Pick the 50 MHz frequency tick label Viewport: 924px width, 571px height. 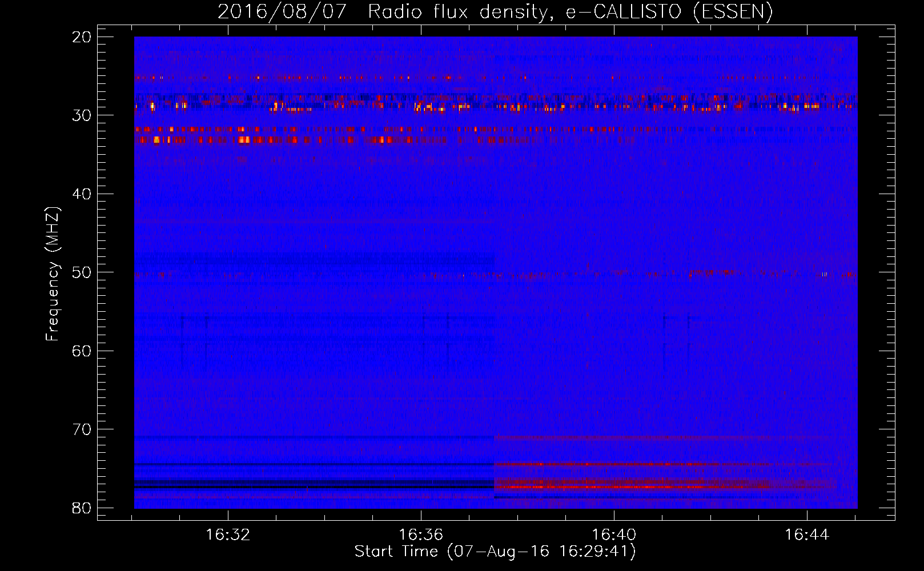click(x=82, y=272)
